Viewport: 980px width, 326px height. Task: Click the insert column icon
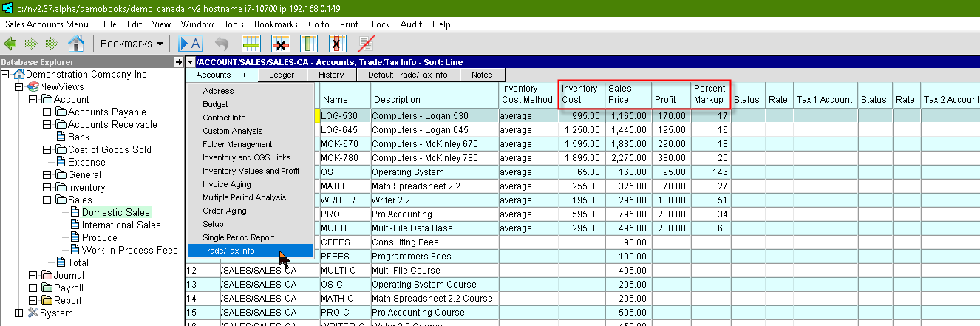pos(309,44)
